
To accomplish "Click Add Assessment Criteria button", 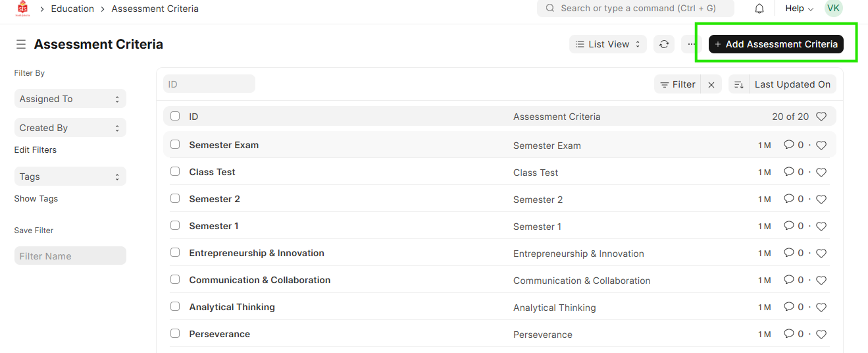I will [x=776, y=44].
